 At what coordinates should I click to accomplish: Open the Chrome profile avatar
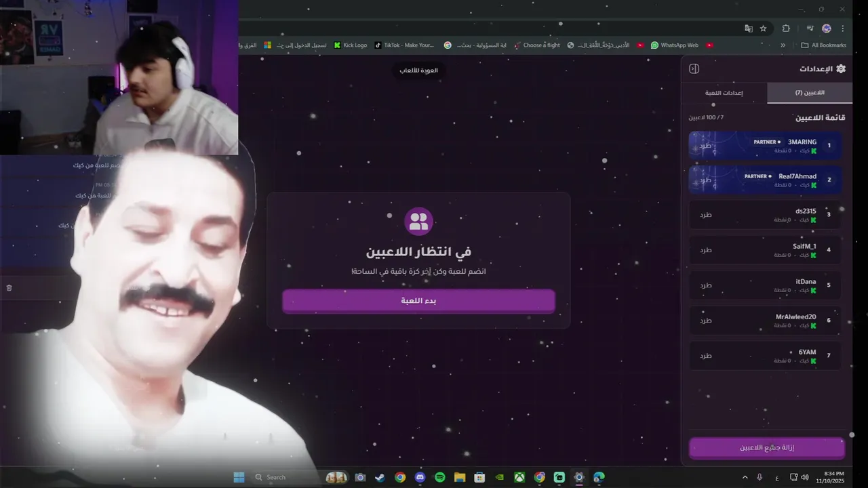tap(827, 28)
